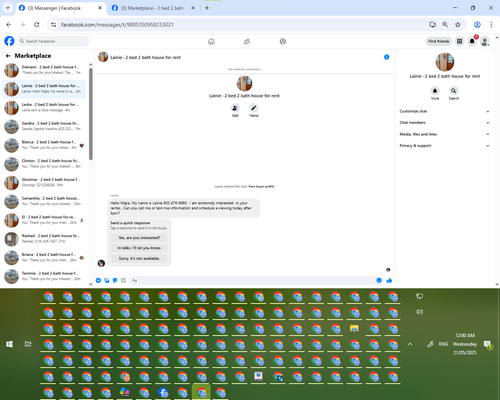Open Leslie conversation with voice message

point(44,107)
